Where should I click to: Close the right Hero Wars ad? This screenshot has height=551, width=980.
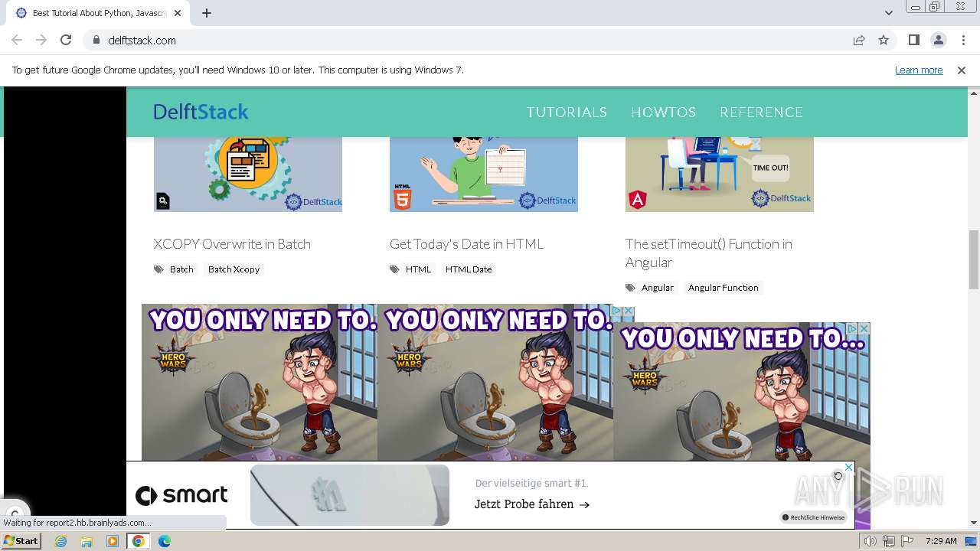click(x=864, y=328)
